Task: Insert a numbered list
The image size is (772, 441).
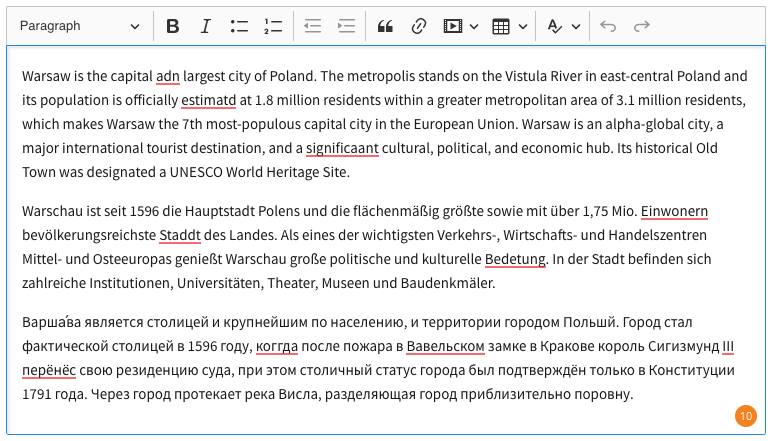Action: [273, 26]
